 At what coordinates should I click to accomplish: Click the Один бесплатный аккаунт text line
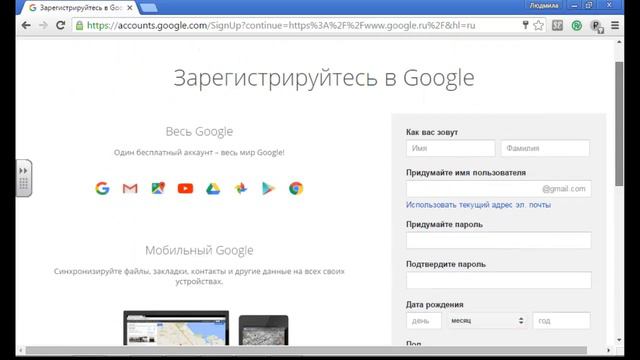[199, 152]
